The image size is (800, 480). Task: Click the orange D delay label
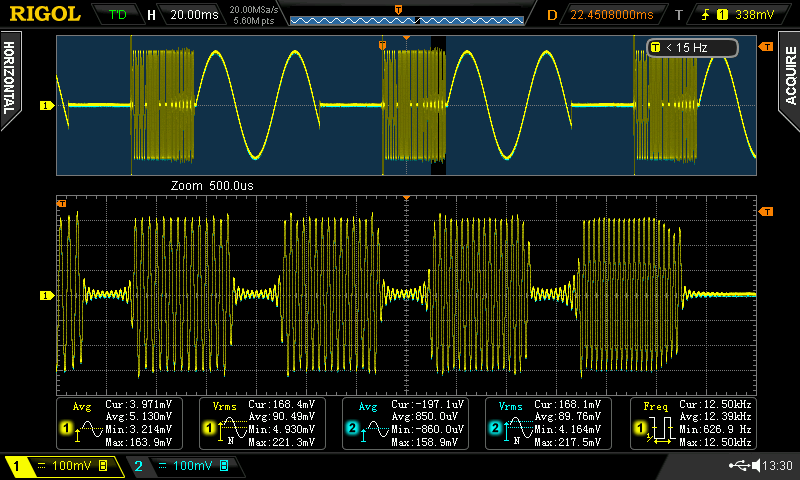tap(552, 15)
